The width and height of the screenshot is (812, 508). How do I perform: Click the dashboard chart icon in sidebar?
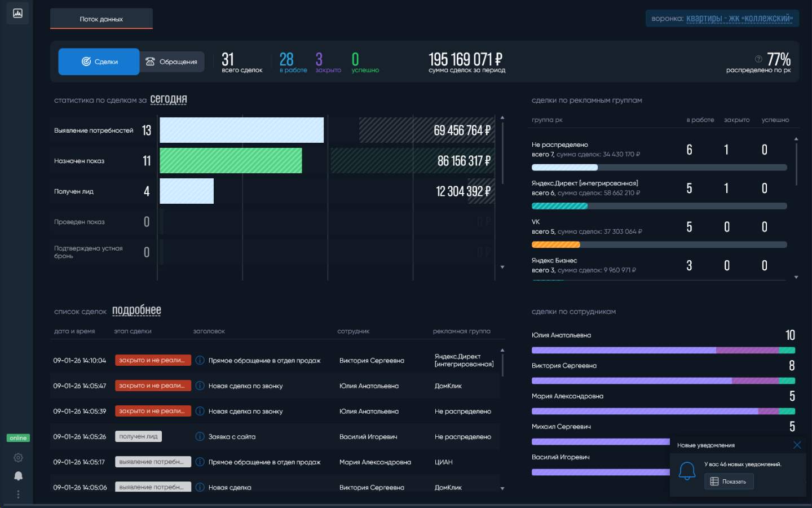point(17,13)
